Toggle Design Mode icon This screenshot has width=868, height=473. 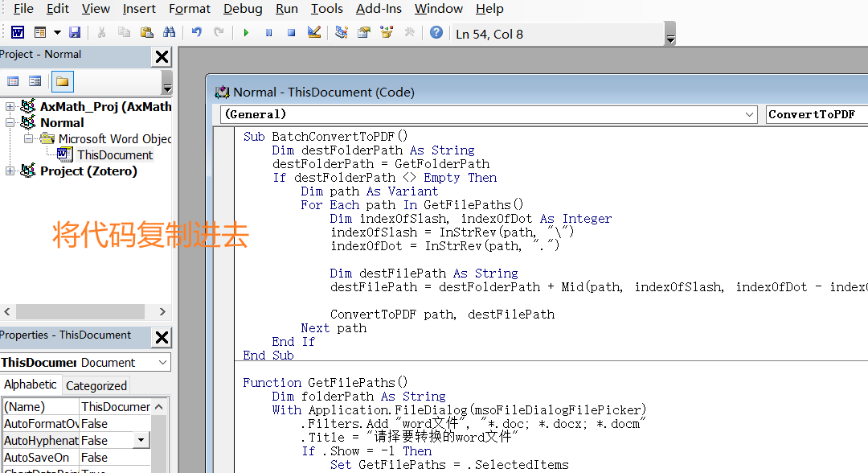314,33
